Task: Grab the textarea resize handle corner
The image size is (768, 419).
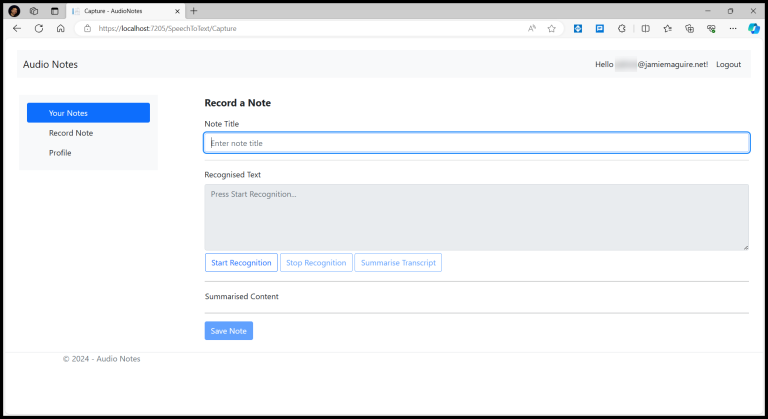Action: click(745, 247)
